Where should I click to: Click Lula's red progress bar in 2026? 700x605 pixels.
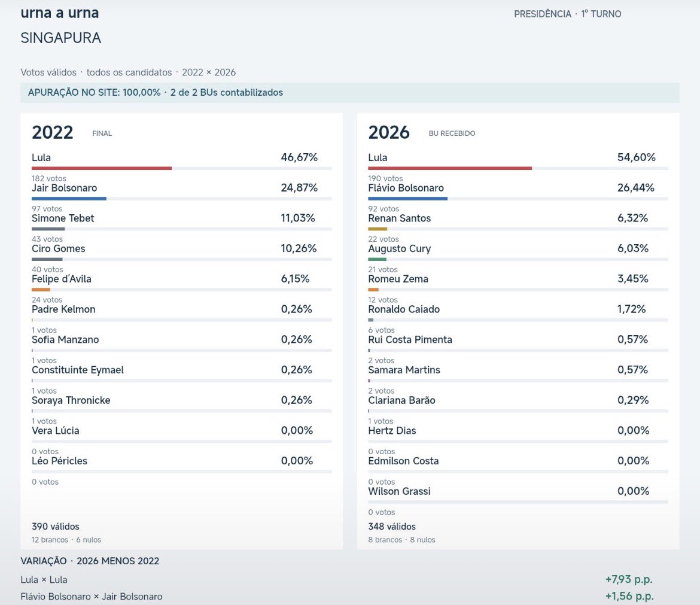click(x=450, y=168)
